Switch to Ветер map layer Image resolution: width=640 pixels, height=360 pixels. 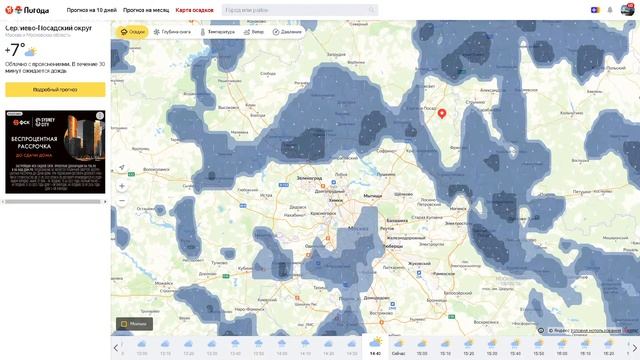[254, 31]
